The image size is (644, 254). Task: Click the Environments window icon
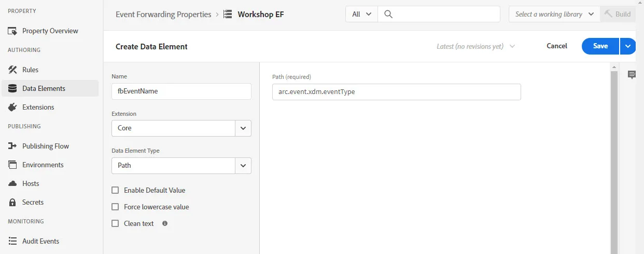[12, 165]
